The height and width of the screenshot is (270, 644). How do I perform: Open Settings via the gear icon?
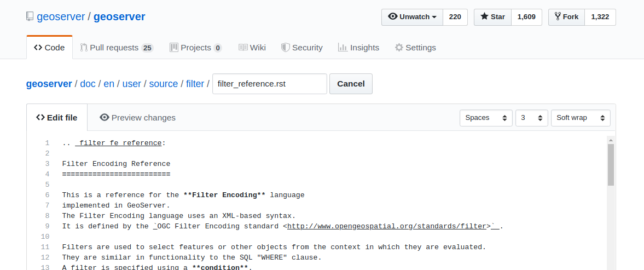[399, 47]
